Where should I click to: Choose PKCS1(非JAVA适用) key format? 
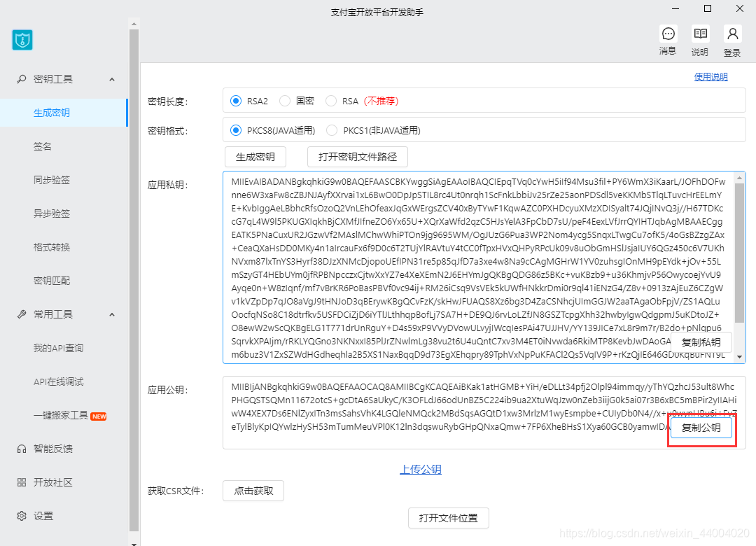coord(332,130)
